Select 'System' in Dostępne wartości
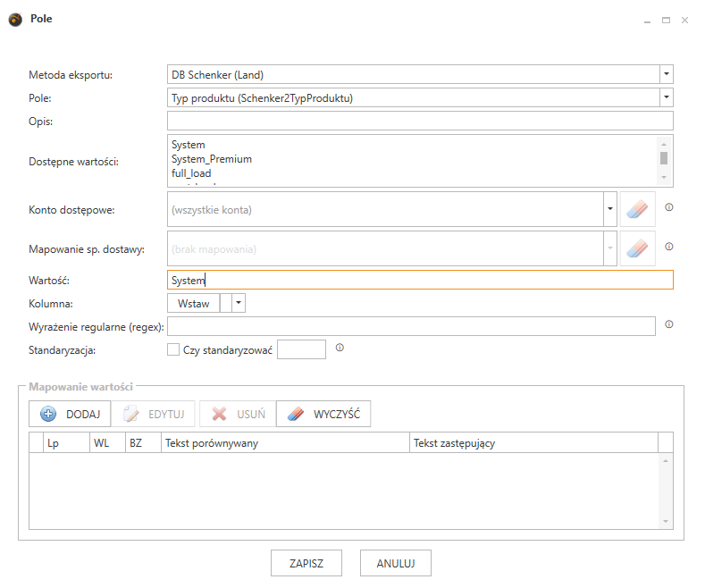This screenshot has width=705, height=588. [189, 145]
